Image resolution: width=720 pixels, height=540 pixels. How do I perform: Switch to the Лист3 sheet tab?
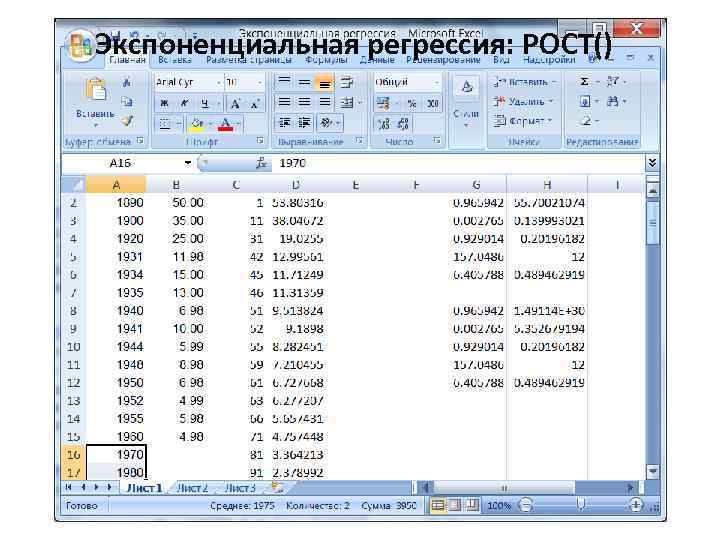click(240, 488)
